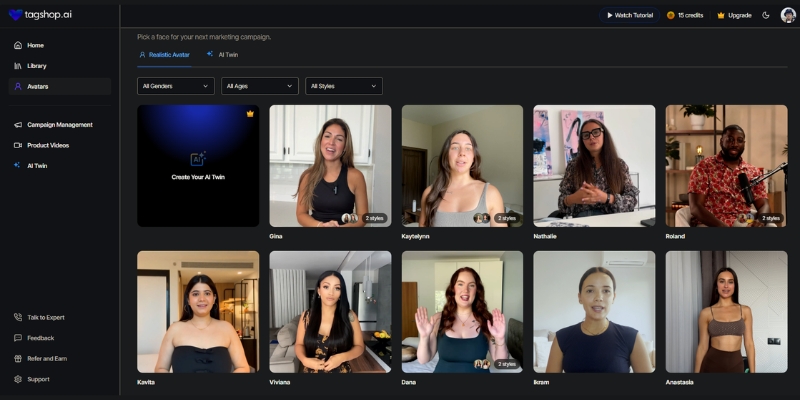This screenshot has width=800, height=400.
Task: Open Refer and Earn page
Action: tap(46, 358)
